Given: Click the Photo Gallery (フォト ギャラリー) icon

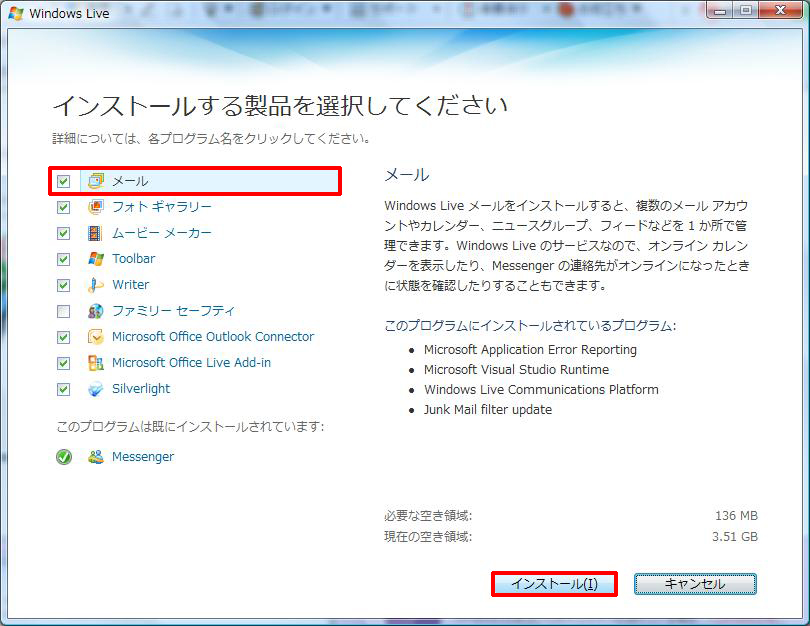Looking at the screenshot, I should 95,207.
